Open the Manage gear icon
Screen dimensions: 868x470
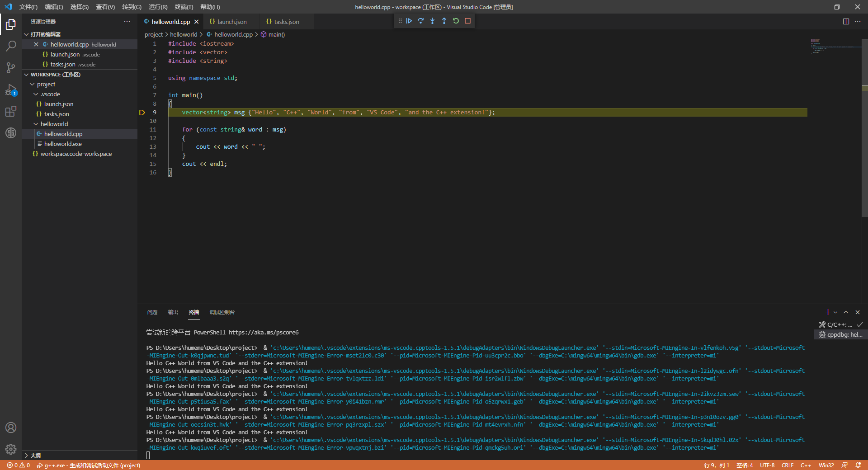pyautogui.click(x=11, y=449)
